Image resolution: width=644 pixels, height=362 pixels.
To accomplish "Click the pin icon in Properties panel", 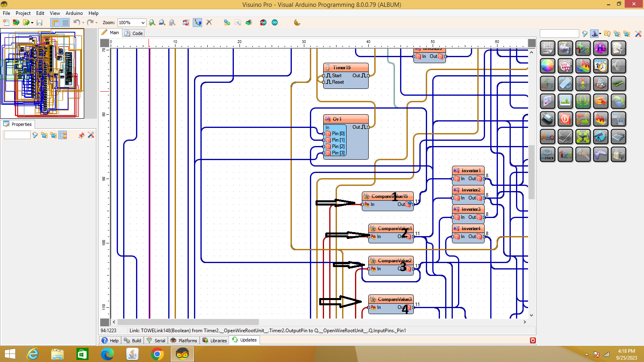I will click(x=81, y=135).
